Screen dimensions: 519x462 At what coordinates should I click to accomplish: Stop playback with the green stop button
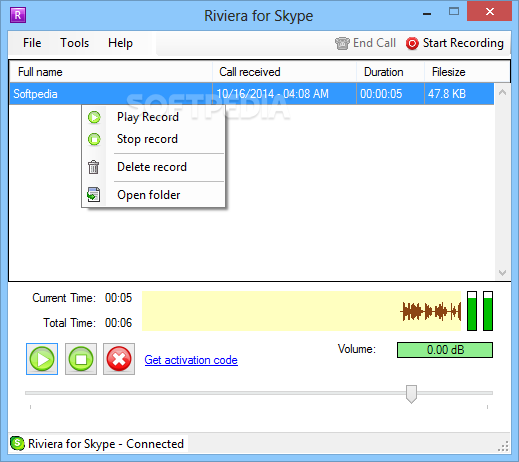(x=81, y=359)
